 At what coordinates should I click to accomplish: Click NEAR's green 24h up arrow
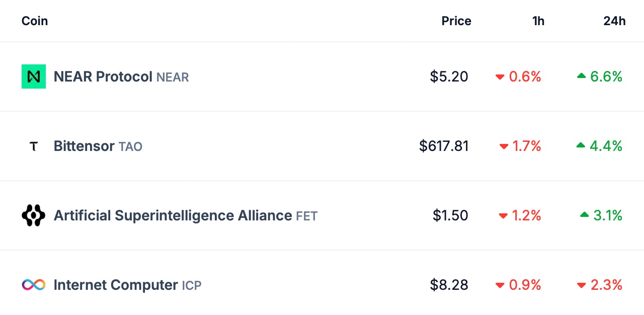582,76
